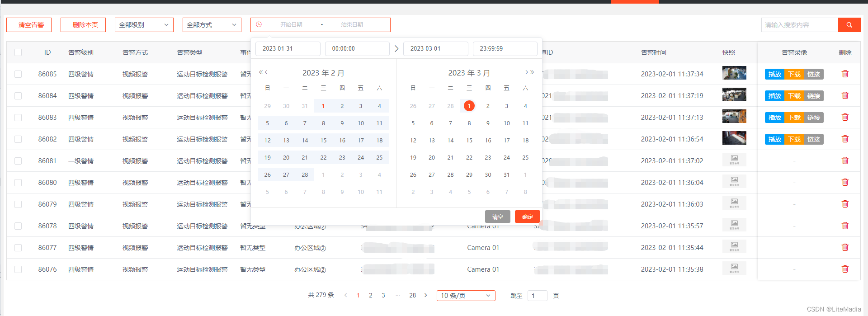This screenshot has height=316, width=868.
Task: Click the clock icon in date range field
Action: coord(259,24)
